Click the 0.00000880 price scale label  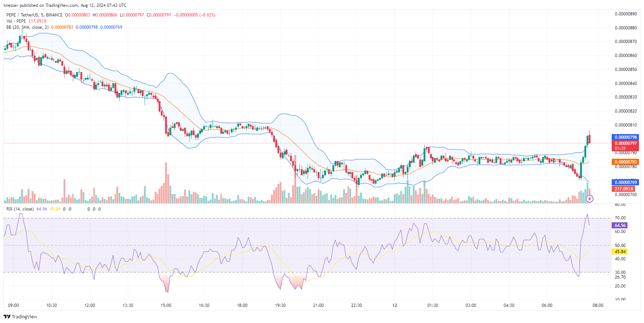click(x=626, y=28)
